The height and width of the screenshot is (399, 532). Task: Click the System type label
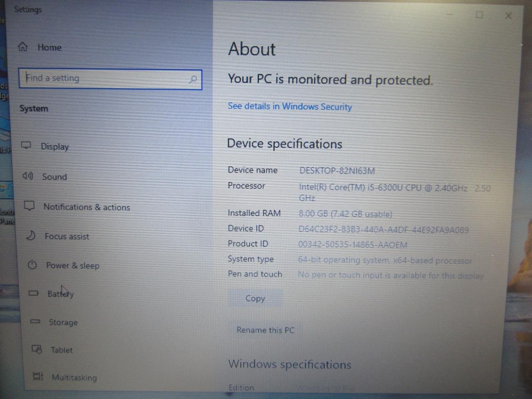click(x=251, y=259)
